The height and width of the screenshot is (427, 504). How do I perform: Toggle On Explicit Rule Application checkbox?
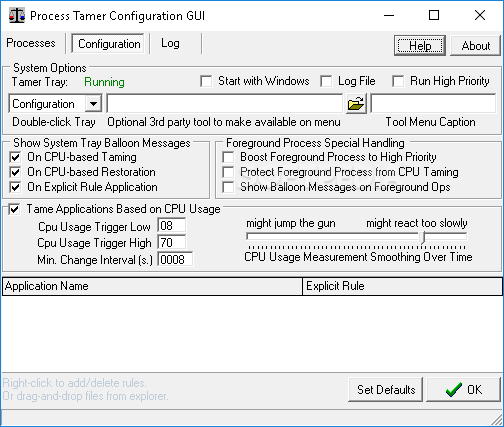click(x=15, y=187)
